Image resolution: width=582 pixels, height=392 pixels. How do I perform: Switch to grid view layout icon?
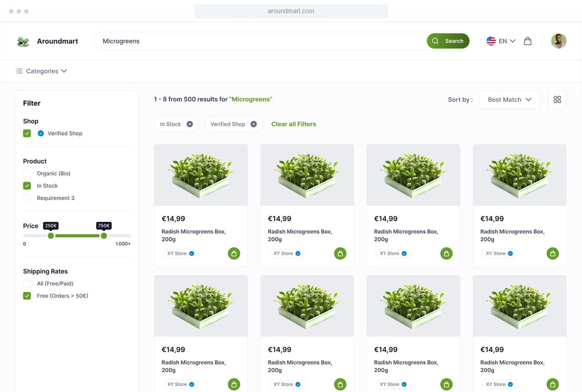[x=557, y=100]
